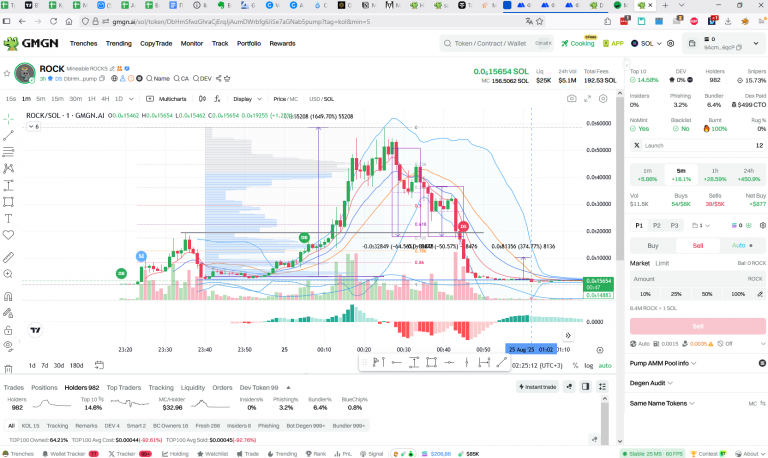Click the pink Sell submit button
768x458 pixels.
[697, 326]
